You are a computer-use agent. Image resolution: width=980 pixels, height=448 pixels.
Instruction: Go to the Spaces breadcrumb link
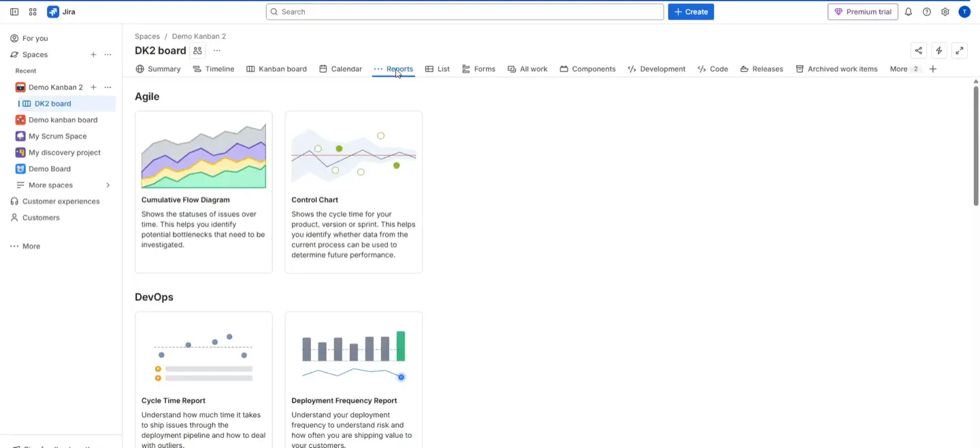pos(147,36)
